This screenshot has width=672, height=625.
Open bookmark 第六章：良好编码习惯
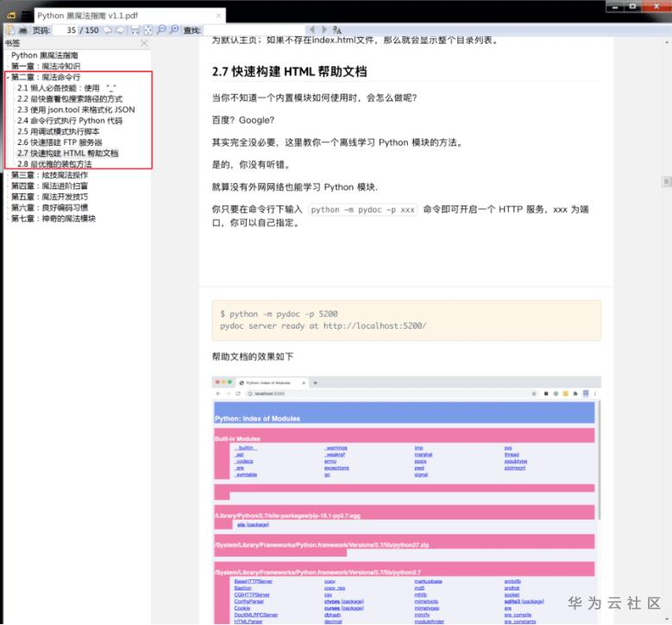[x=50, y=208]
